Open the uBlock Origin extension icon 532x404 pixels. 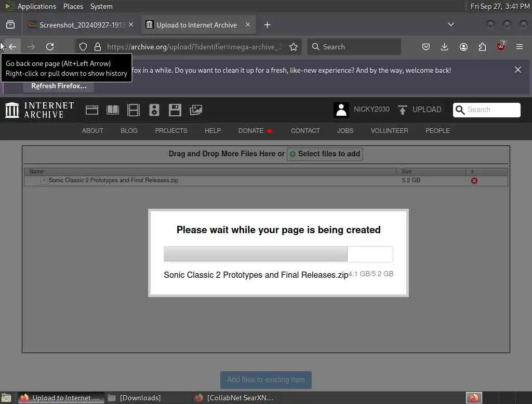(x=501, y=46)
